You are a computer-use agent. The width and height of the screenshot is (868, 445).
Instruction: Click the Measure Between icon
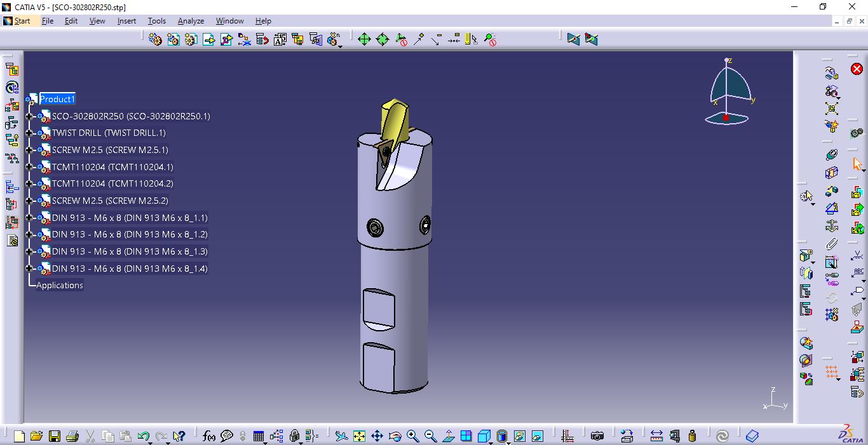tap(657, 436)
